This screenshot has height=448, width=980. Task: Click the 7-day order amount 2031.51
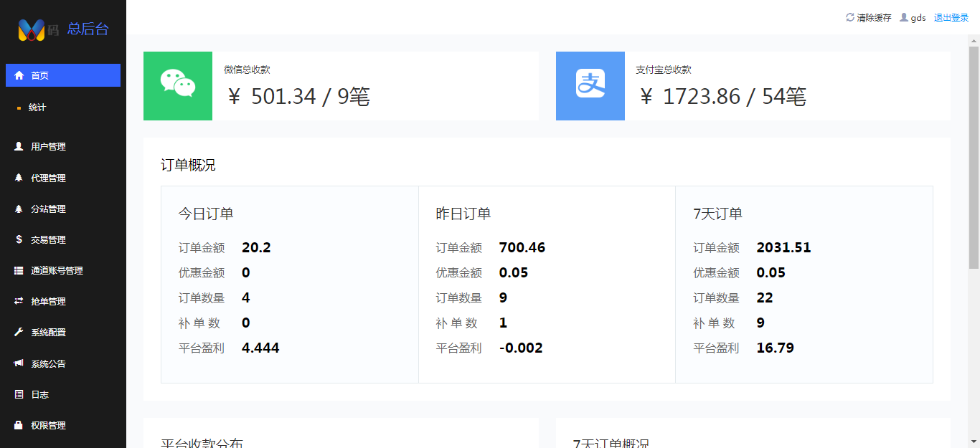point(783,248)
